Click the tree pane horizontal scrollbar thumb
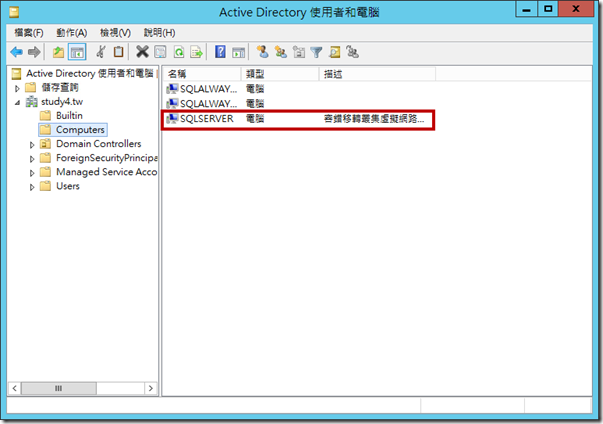The height and width of the screenshot is (424, 603). pyautogui.click(x=58, y=388)
